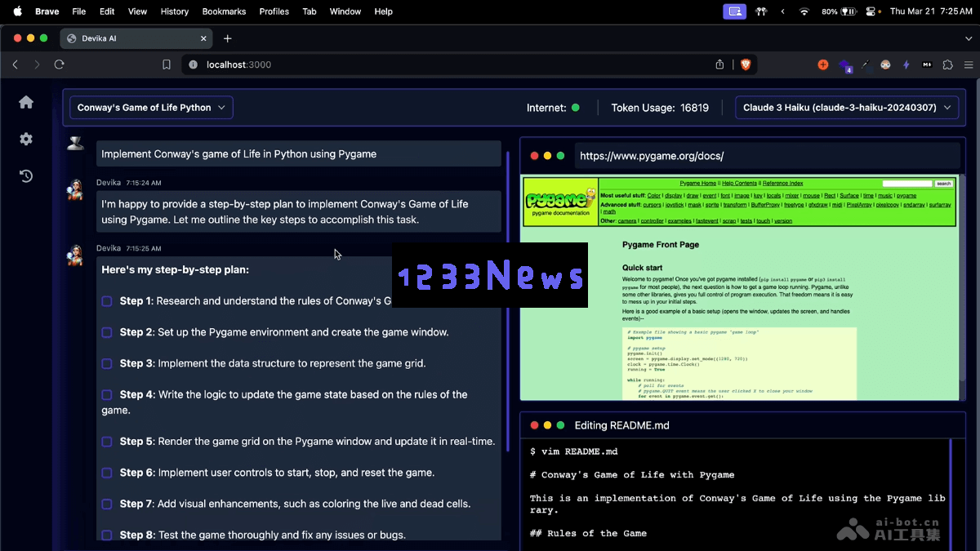Image resolution: width=980 pixels, height=551 pixels.
Task: Click the user avatar beside the prompt
Action: click(x=75, y=144)
